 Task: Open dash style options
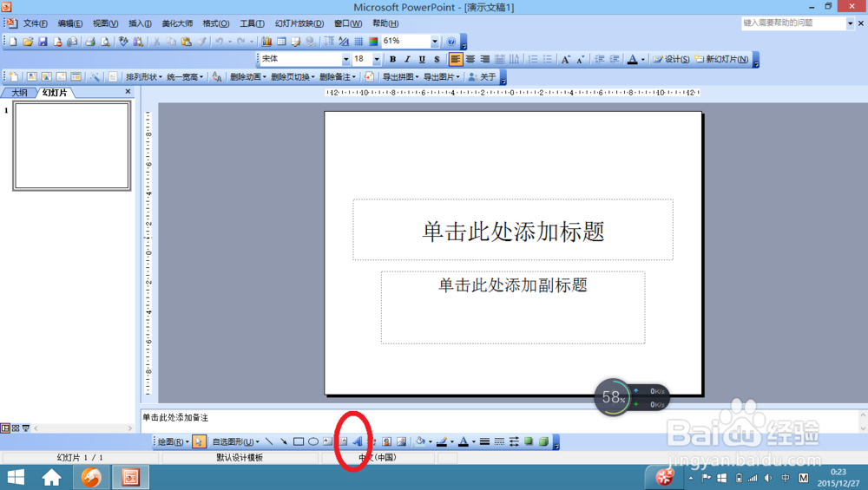click(x=499, y=442)
